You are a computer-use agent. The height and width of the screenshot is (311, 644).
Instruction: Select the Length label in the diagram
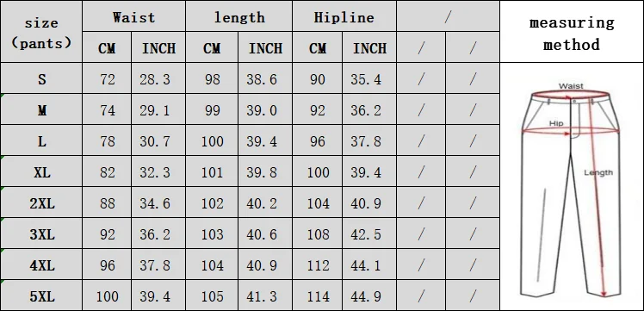coord(598,173)
